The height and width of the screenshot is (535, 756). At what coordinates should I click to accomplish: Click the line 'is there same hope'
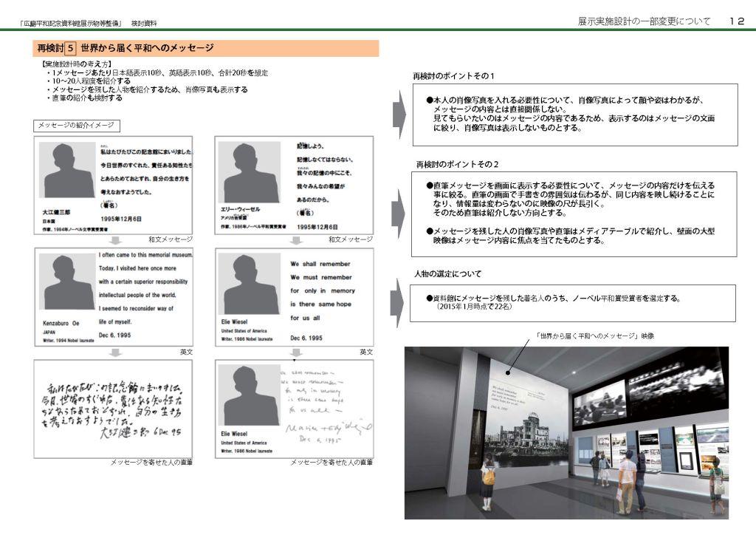click(x=320, y=304)
